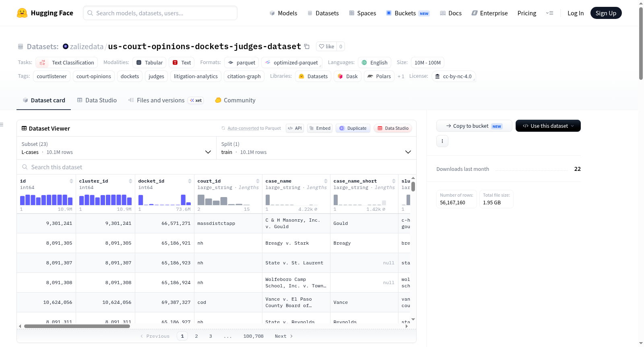This screenshot has width=644, height=347.
Task: Click the Hugging Face logo icon
Action: click(x=22, y=13)
